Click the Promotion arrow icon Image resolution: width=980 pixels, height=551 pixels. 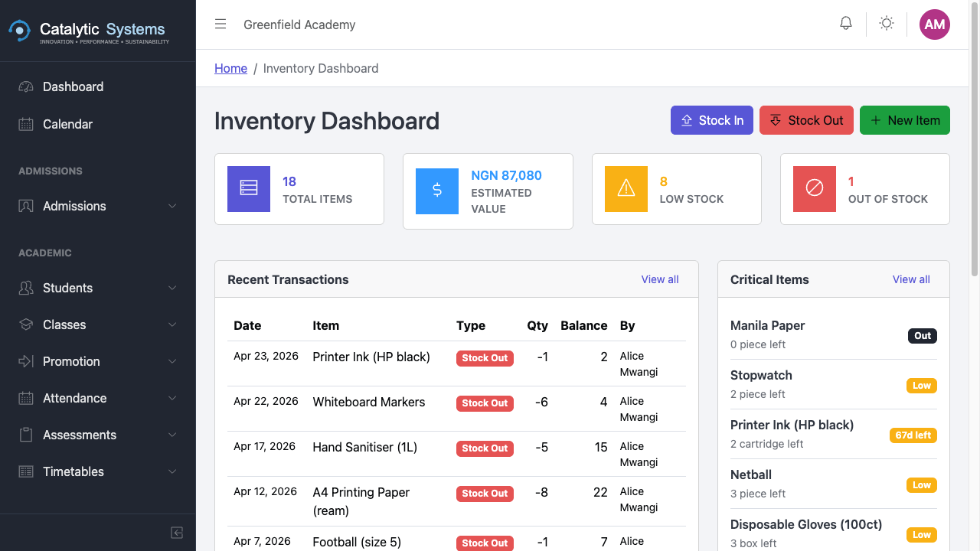(26, 361)
